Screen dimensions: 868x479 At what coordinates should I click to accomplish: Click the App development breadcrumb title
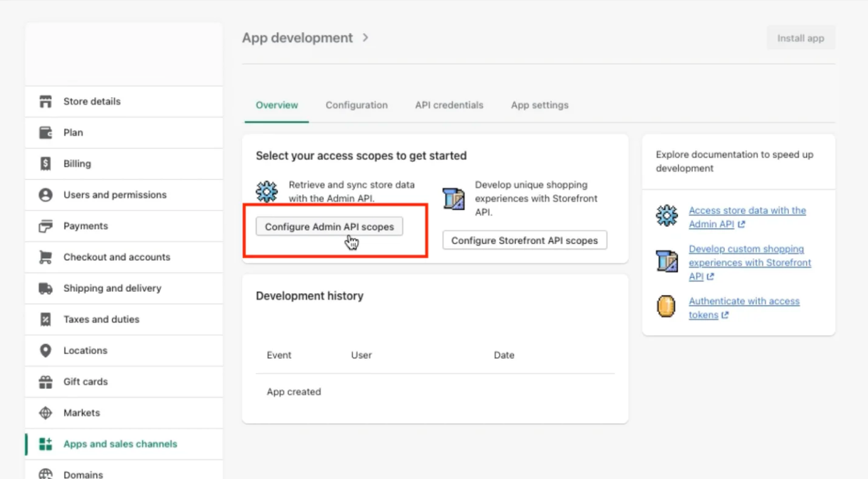(x=298, y=37)
